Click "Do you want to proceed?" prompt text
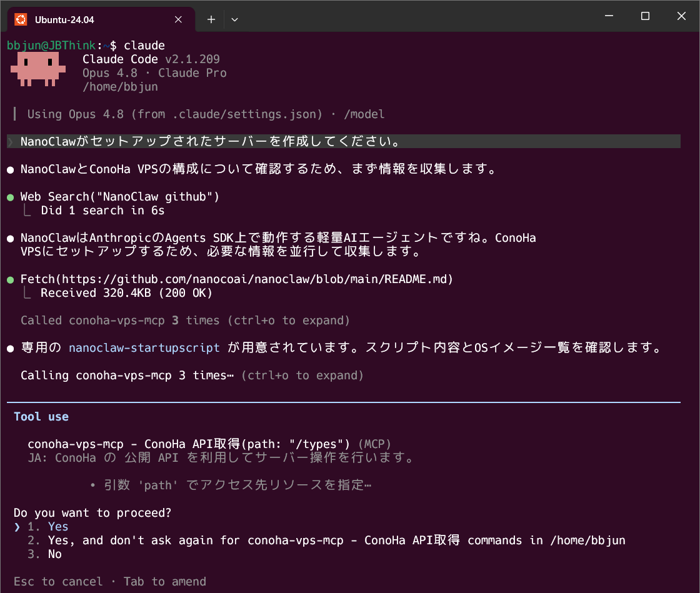 92,512
